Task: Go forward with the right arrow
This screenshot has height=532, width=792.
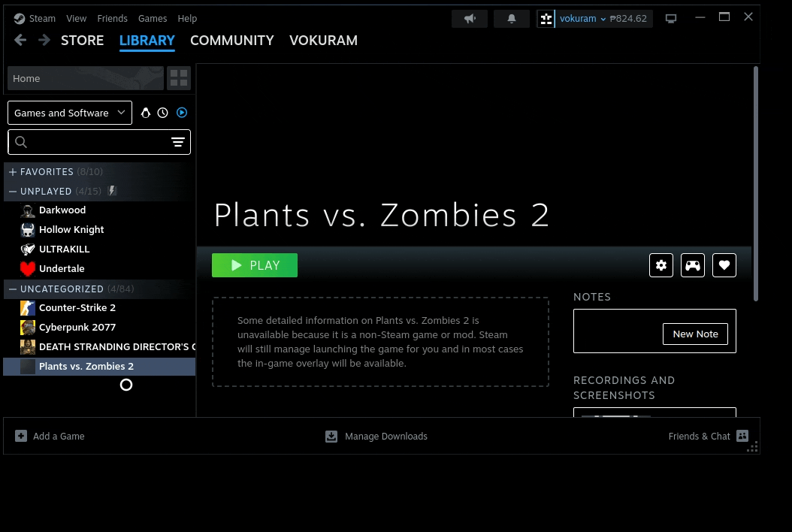Action: [x=44, y=40]
